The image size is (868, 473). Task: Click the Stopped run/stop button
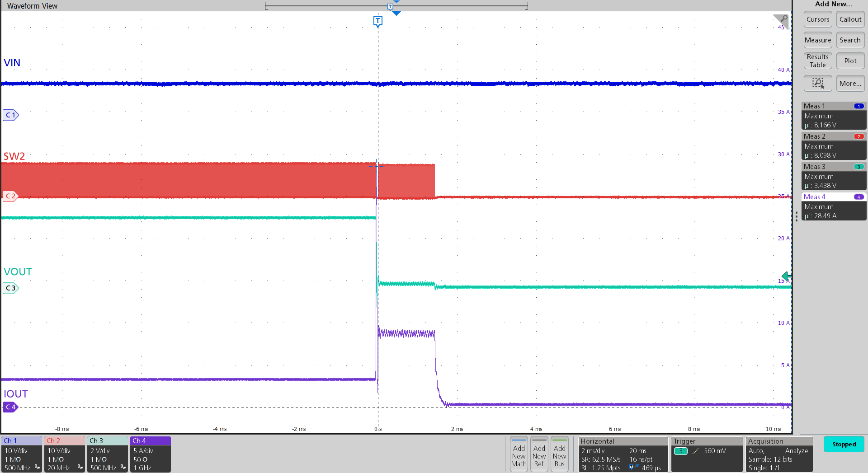pos(844,444)
